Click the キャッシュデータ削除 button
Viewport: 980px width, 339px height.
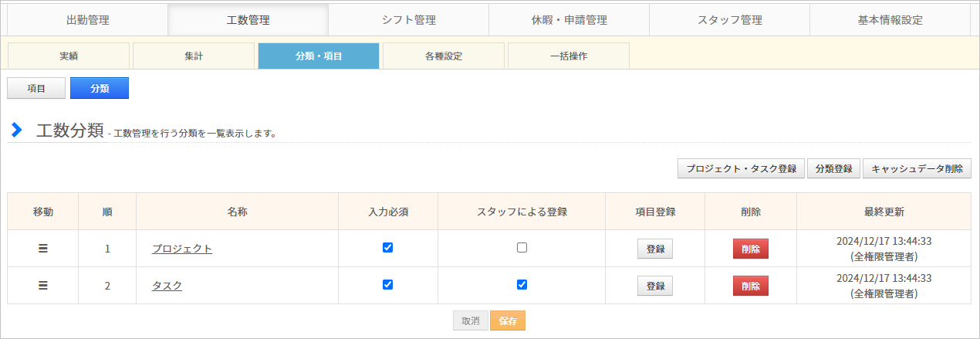(917, 168)
